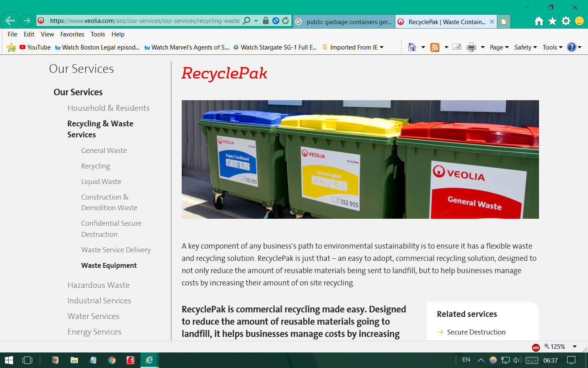Expand the Home page dropdown arrow
This screenshot has width=588, height=368.
point(423,47)
